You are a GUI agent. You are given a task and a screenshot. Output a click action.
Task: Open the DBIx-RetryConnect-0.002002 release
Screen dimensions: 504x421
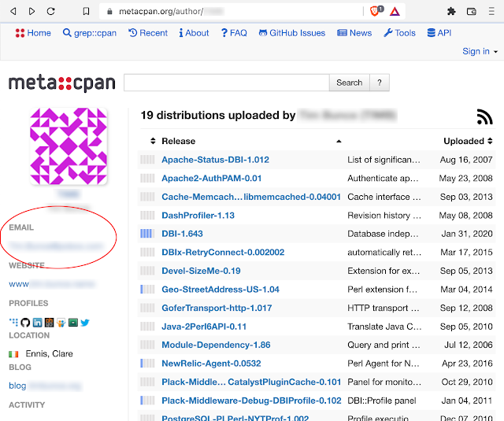(x=223, y=253)
